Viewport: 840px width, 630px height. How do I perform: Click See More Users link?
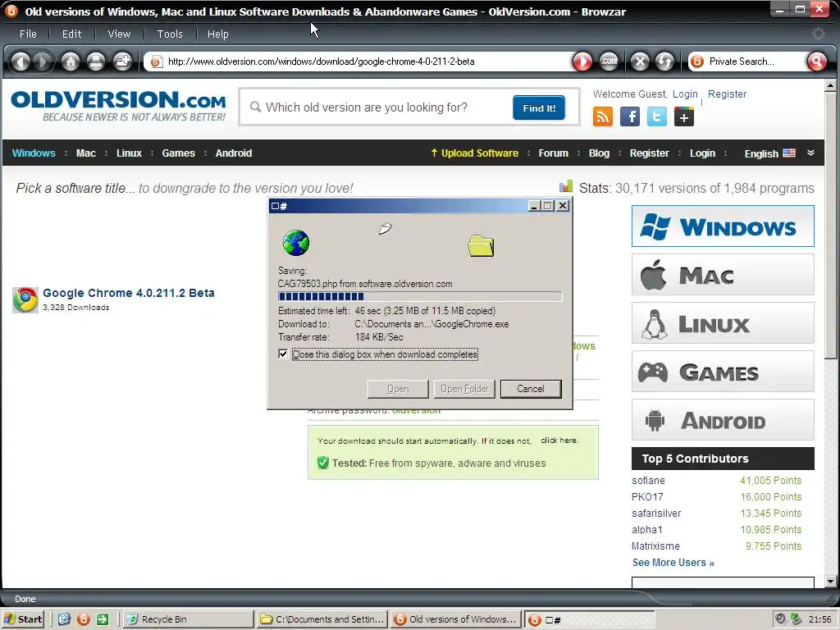(673, 563)
